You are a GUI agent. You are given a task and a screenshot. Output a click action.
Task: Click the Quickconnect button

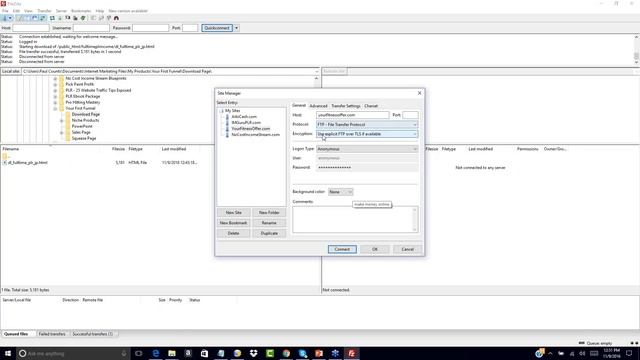tap(217, 28)
